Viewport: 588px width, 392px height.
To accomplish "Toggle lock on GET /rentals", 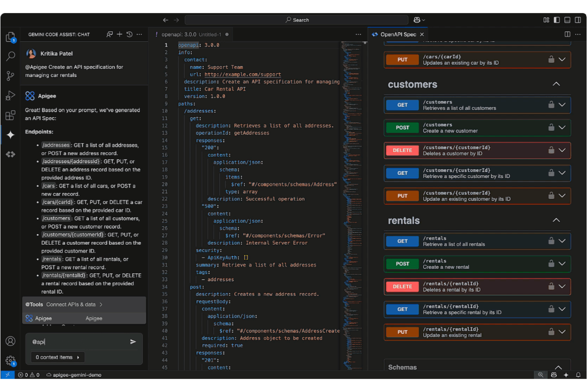I will [551, 241].
